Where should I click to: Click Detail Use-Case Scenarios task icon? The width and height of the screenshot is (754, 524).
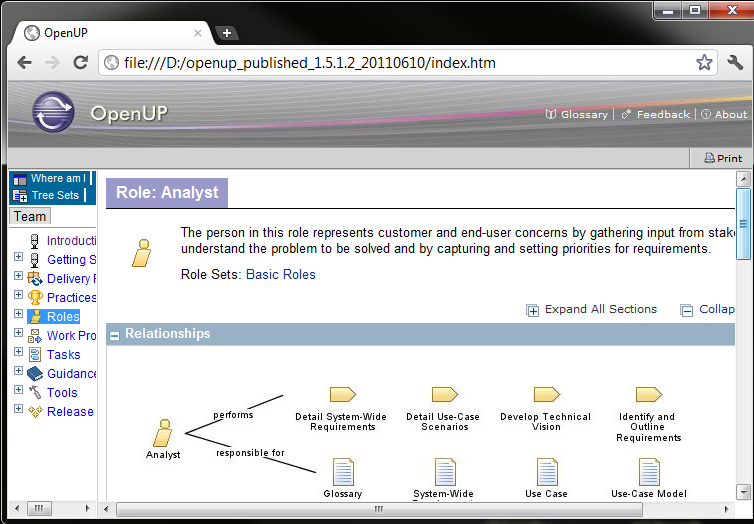click(x=445, y=395)
